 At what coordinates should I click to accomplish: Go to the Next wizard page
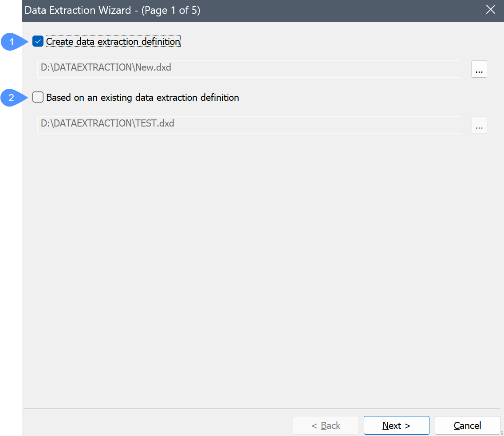pos(396,425)
